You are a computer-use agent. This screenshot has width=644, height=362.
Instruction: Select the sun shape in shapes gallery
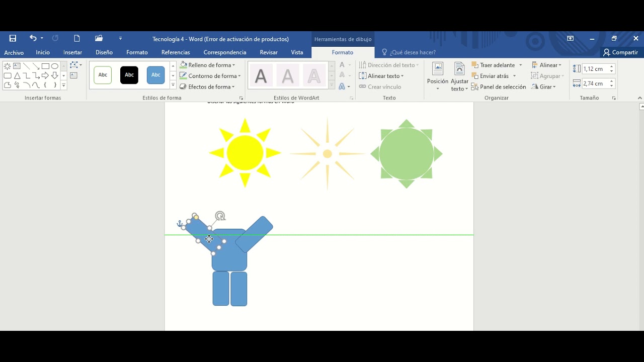[8, 66]
